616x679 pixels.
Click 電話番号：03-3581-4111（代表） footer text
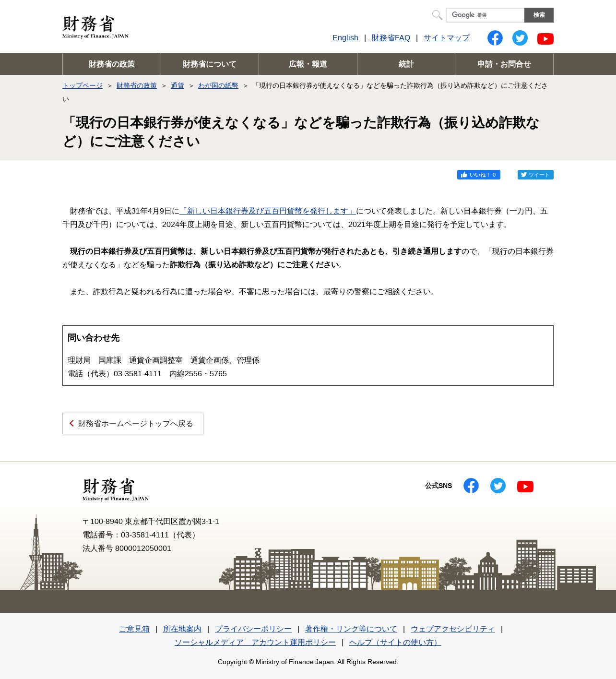(141, 535)
